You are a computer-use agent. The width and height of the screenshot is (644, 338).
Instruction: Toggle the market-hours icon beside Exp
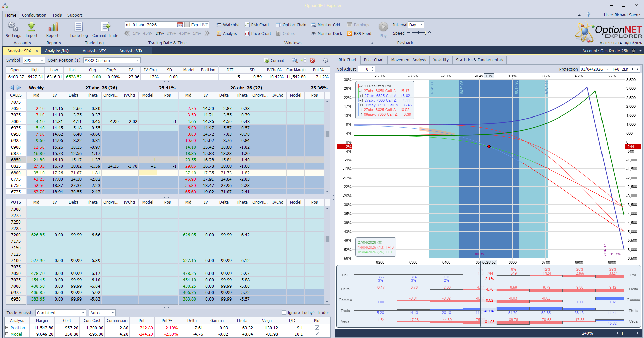coord(187,25)
